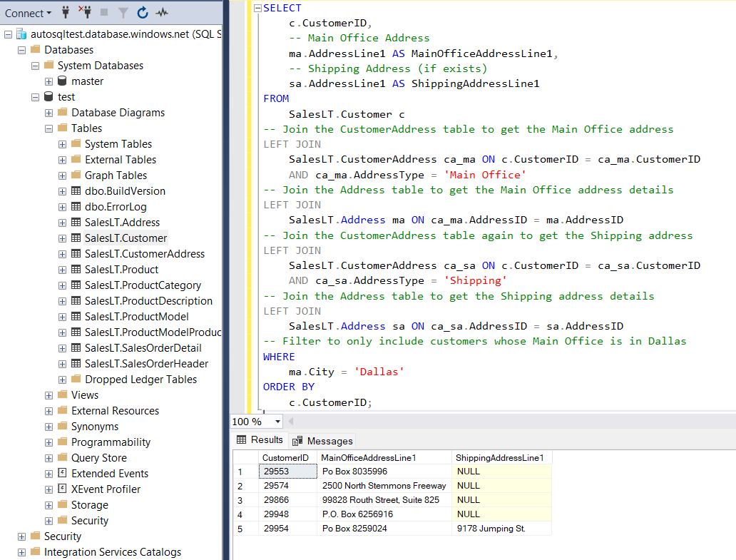
Task: Select row 3 in the results grid
Action: (242, 499)
